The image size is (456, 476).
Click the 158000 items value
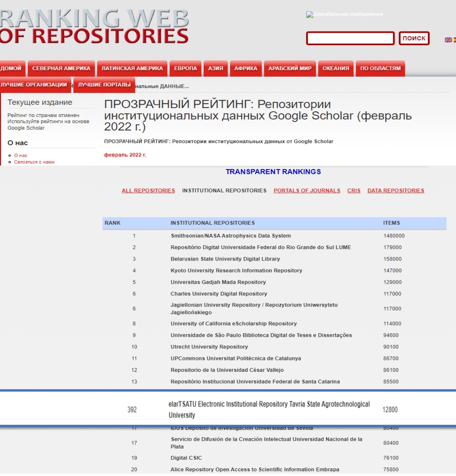392,259
